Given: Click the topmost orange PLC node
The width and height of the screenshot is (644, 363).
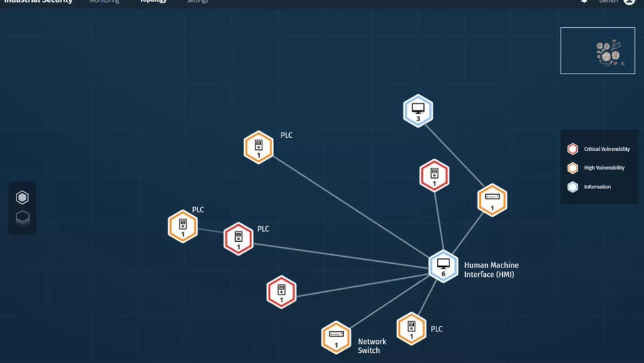Looking at the screenshot, I should pos(259,147).
